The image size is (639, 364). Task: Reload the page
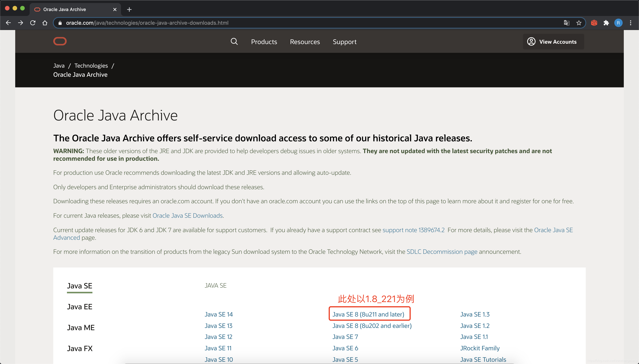33,23
